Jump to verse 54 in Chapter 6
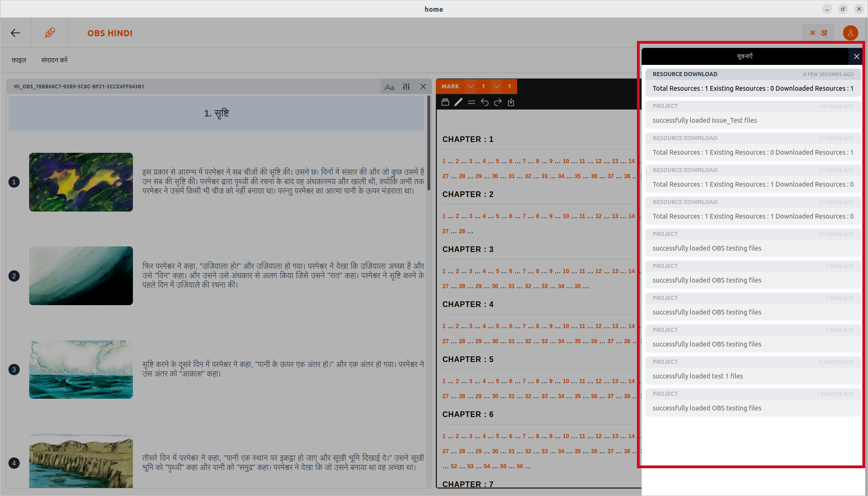868x496 pixels. 487,466
